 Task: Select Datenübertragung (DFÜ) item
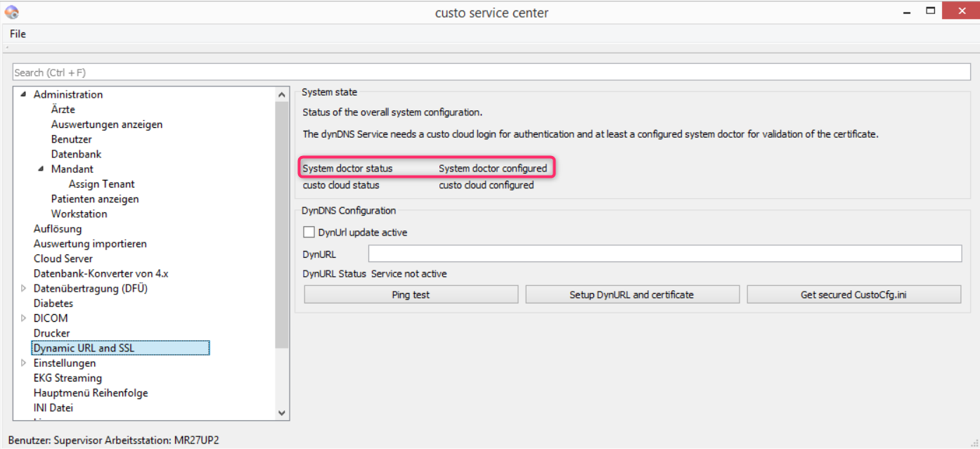[x=91, y=288]
